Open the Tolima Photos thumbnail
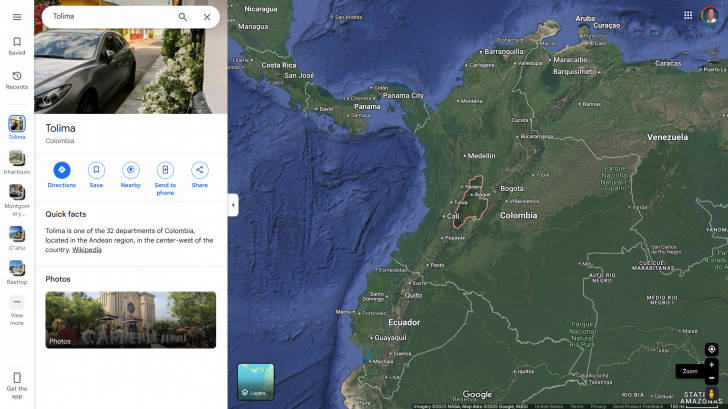728x409 pixels. click(130, 320)
